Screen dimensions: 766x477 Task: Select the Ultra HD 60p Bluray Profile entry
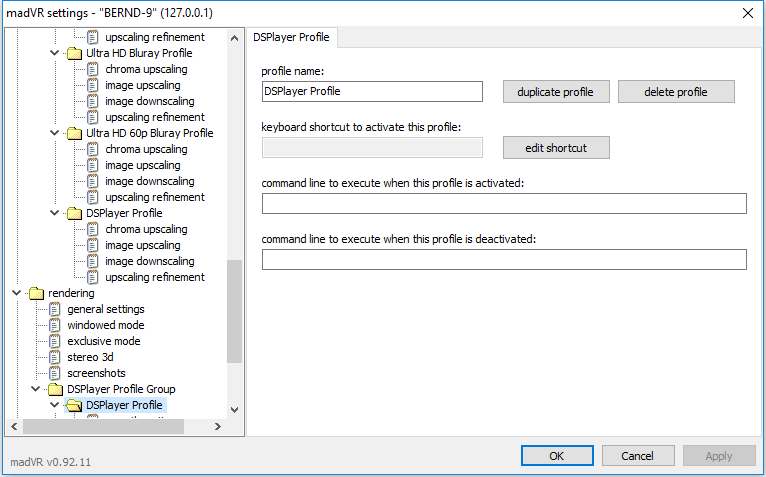click(x=149, y=133)
